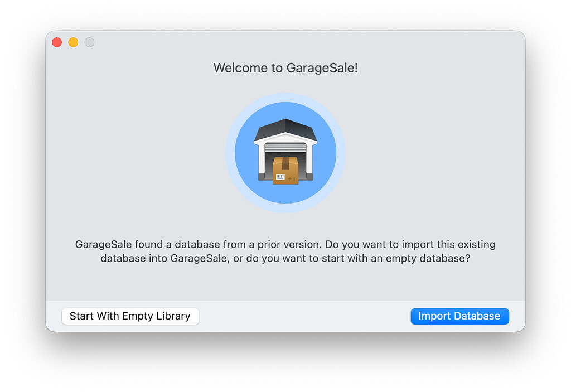The height and width of the screenshot is (392, 571).
Task: Click the Welcome to GarageSale! heading
Action: click(x=285, y=68)
